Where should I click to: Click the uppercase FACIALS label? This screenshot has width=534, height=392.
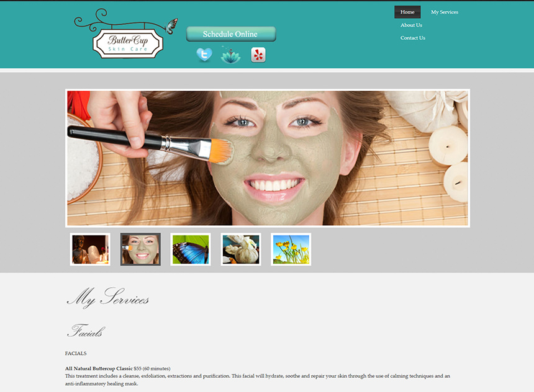(x=76, y=354)
